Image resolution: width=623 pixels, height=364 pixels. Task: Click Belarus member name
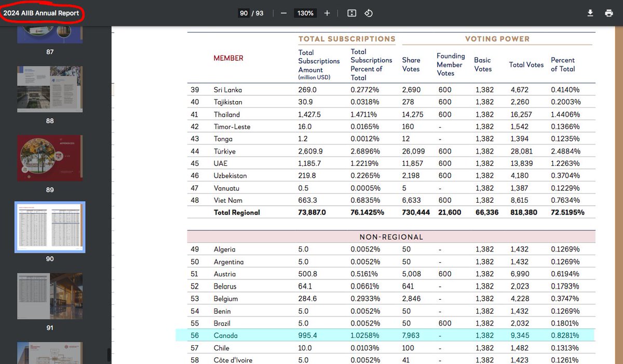225,286
